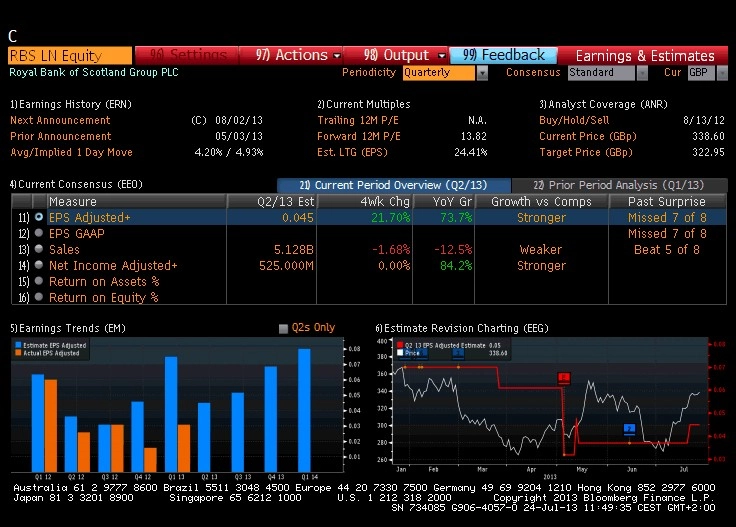Open the currency dropdown arrow next to GBP
The width and height of the screenshot is (736, 527).
(x=722, y=73)
